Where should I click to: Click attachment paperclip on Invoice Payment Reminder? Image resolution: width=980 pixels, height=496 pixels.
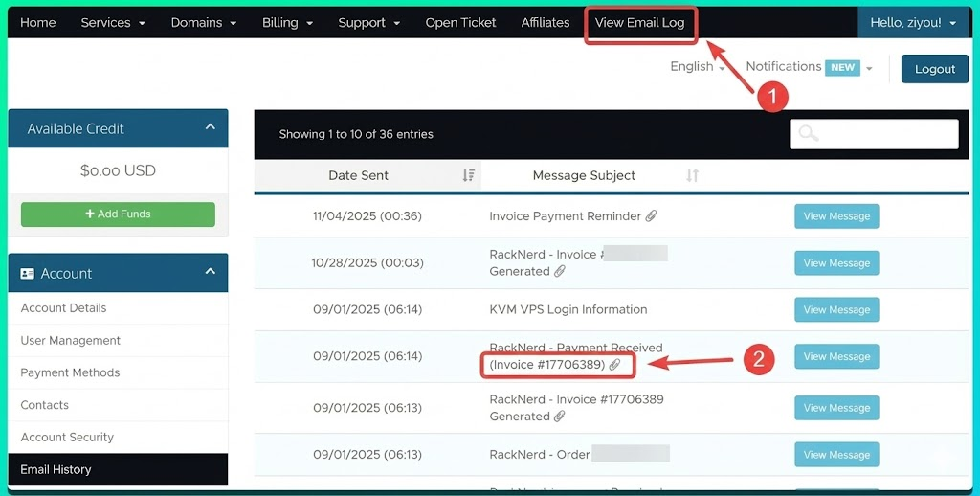click(x=651, y=216)
